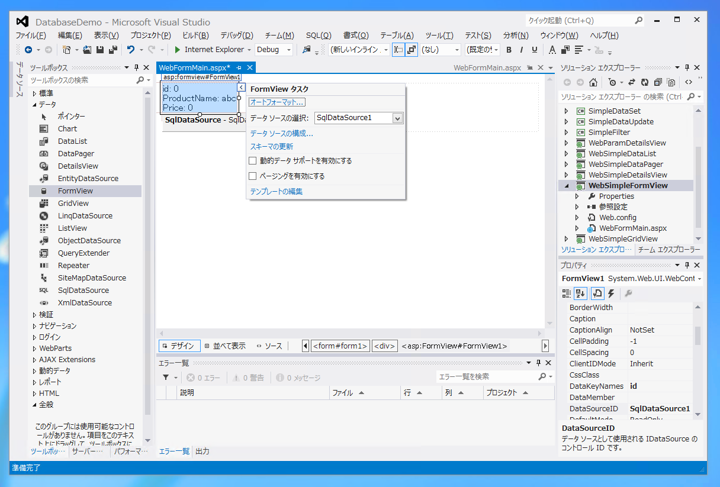Switch to the 並べて表示 split view tab
This screenshot has width=720, height=487.
(225, 346)
